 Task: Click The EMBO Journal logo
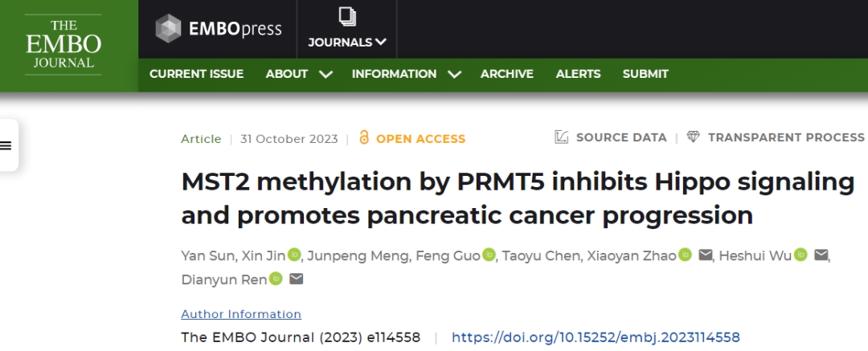point(63,44)
